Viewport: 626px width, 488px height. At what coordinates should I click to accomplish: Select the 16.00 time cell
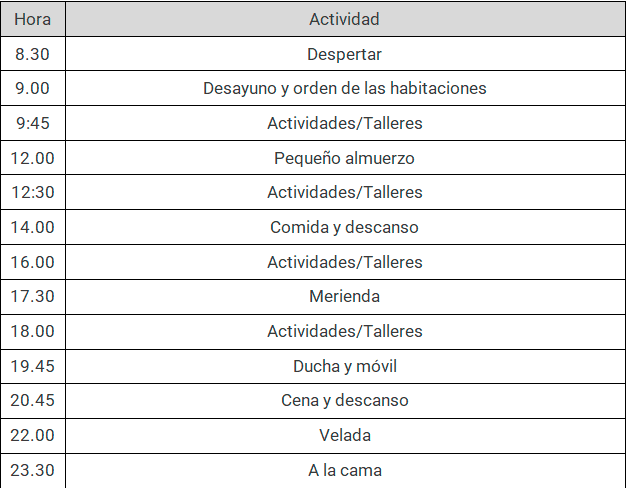tap(33, 262)
